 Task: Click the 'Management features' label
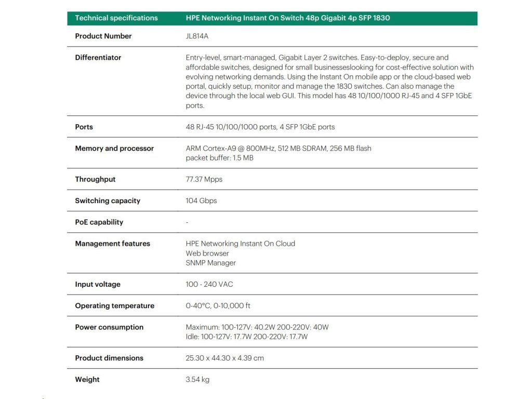point(112,244)
